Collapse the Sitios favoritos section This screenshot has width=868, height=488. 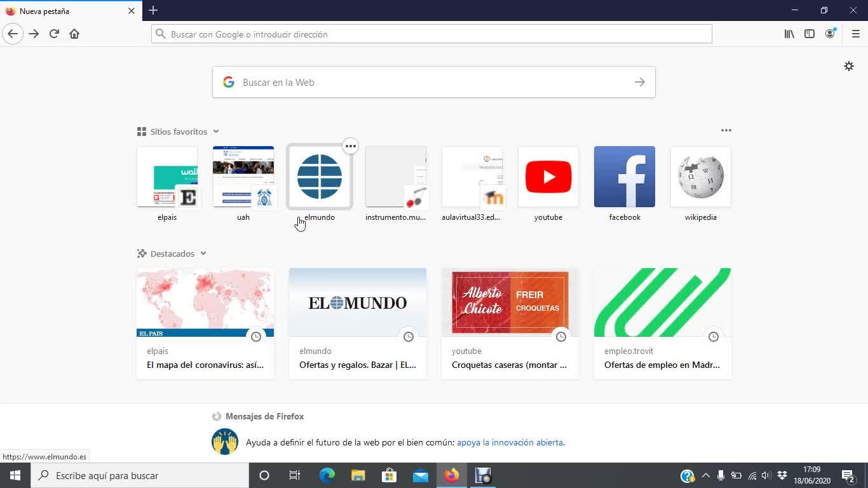216,132
